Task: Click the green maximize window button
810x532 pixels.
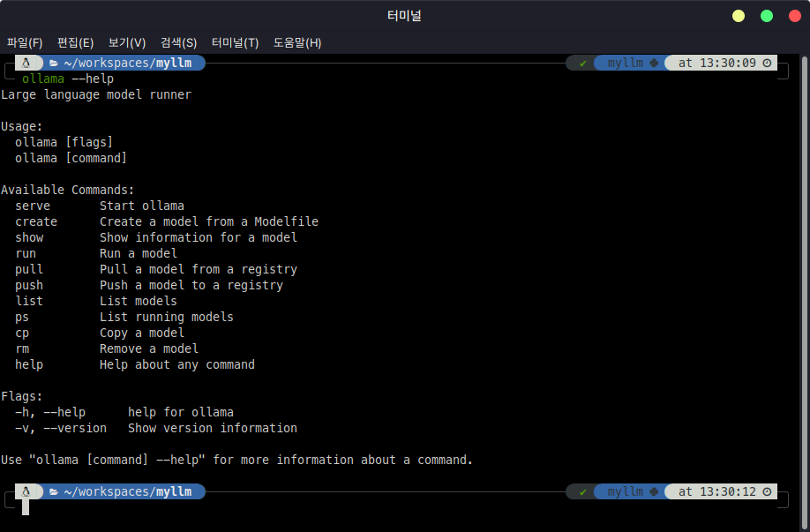Action: [767, 16]
